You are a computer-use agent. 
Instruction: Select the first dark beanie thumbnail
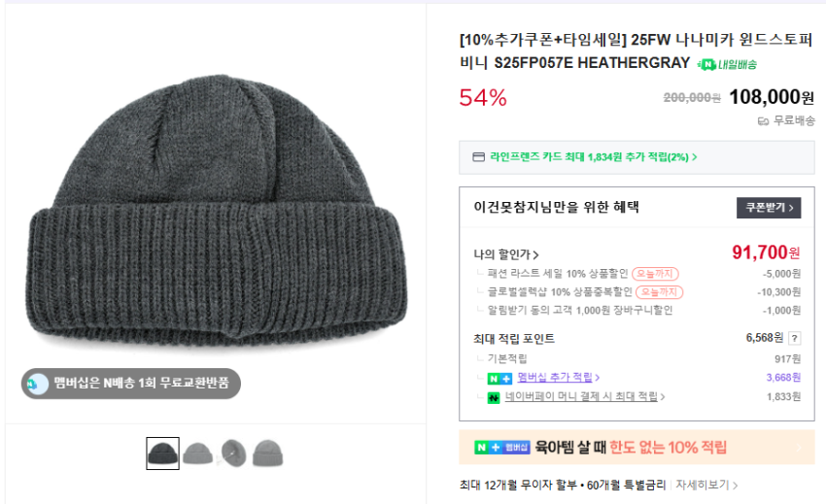coord(163,454)
